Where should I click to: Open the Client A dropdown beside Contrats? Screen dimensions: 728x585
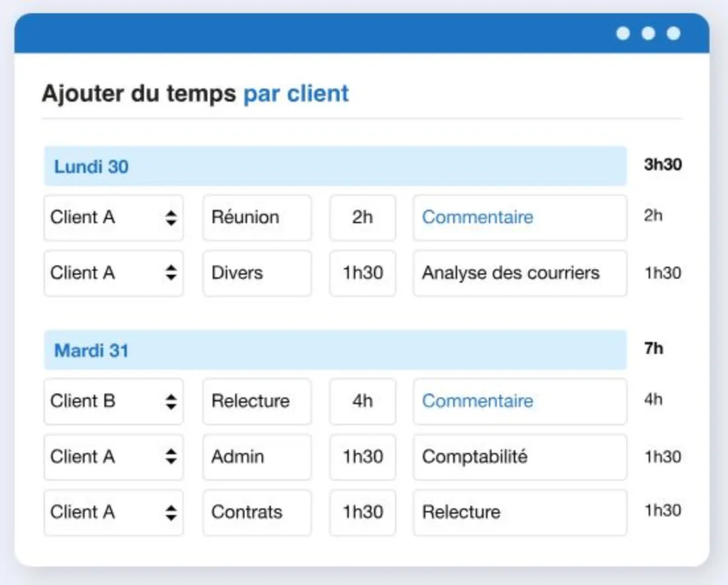(113, 512)
